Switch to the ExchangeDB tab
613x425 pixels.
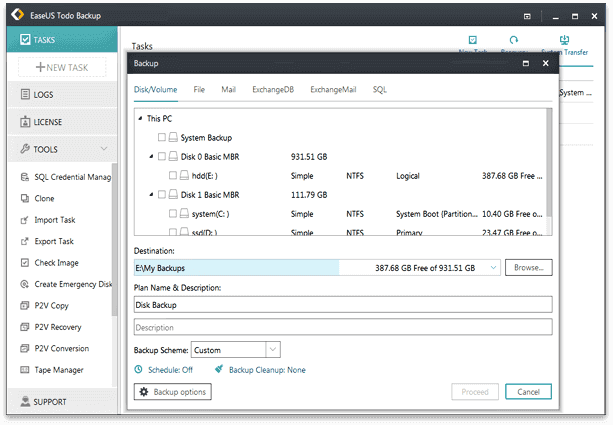[272, 90]
